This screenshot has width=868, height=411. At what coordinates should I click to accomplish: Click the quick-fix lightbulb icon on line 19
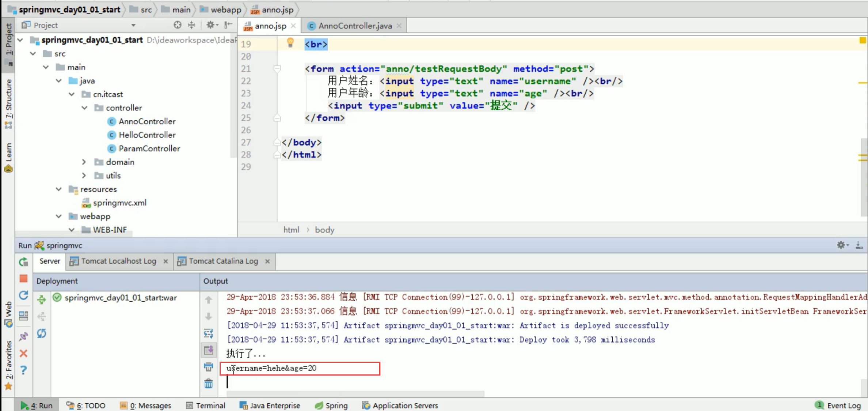coord(290,43)
